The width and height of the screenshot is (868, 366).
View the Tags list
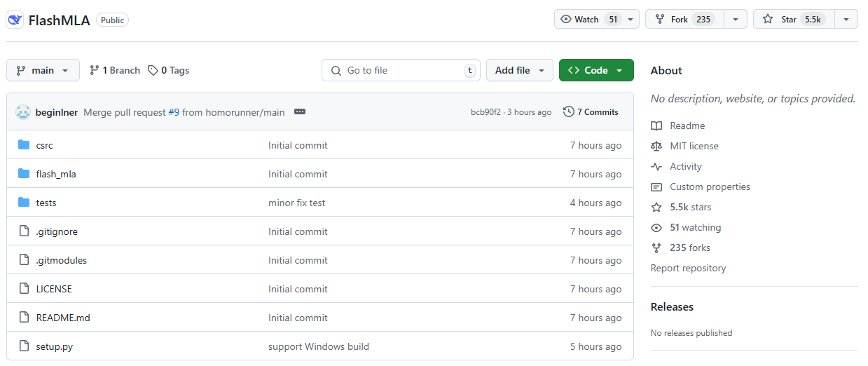[169, 71]
